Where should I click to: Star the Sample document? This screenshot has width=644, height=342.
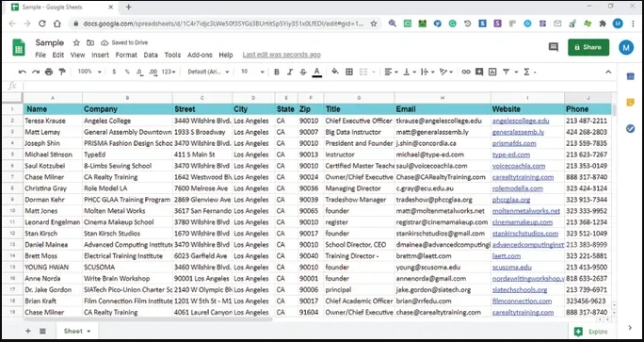click(76, 42)
